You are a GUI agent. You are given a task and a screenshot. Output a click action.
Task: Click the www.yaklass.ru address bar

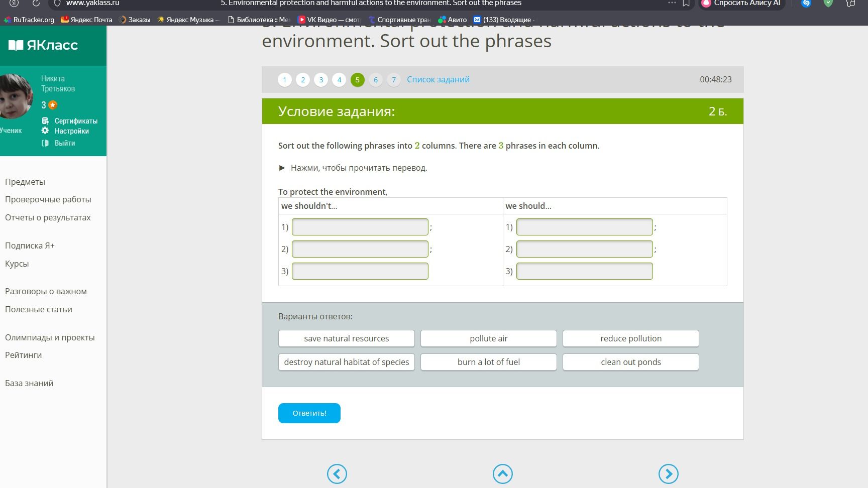[x=93, y=3]
